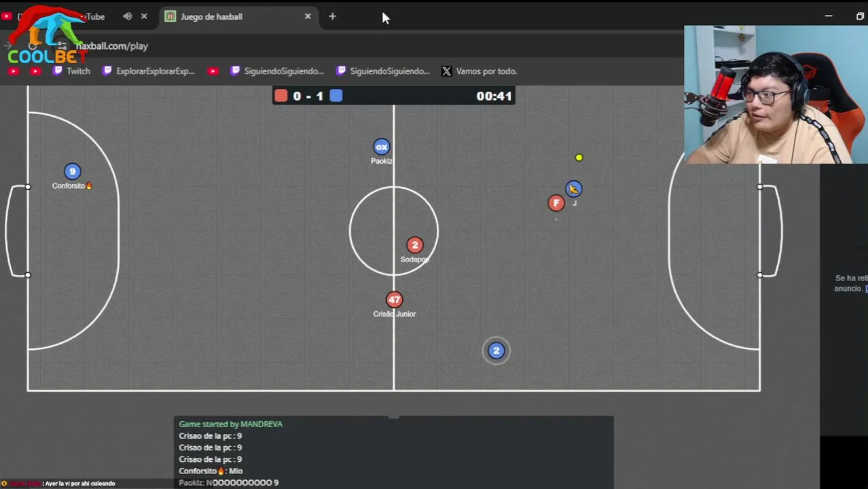
Task: Open YouTube bookmark right of ExplorarExplorarExp...
Action: coord(213,71)
